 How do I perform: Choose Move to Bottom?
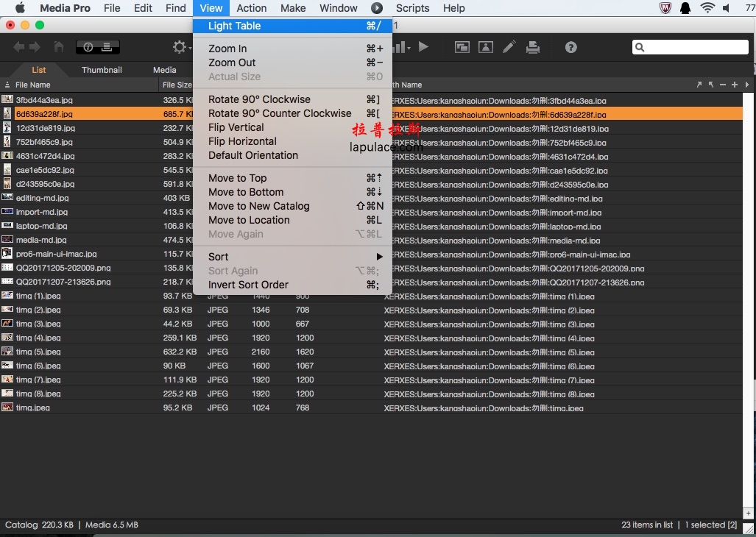[292, 192]
